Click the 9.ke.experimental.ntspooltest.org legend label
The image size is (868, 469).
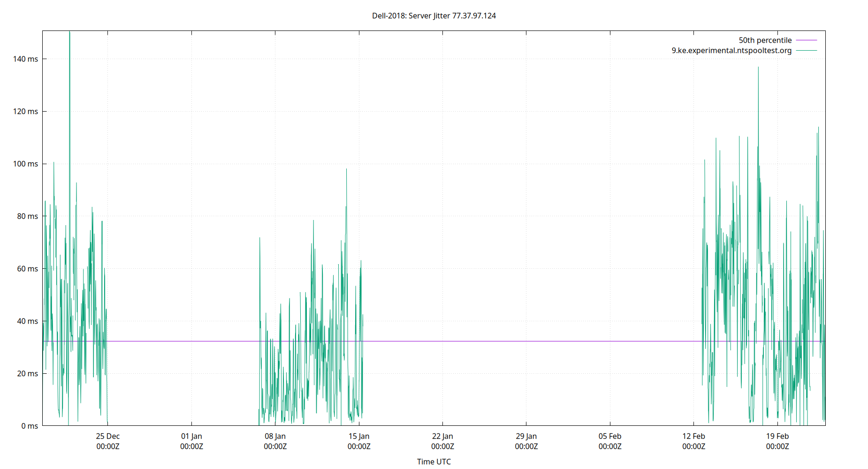[731, 51]
